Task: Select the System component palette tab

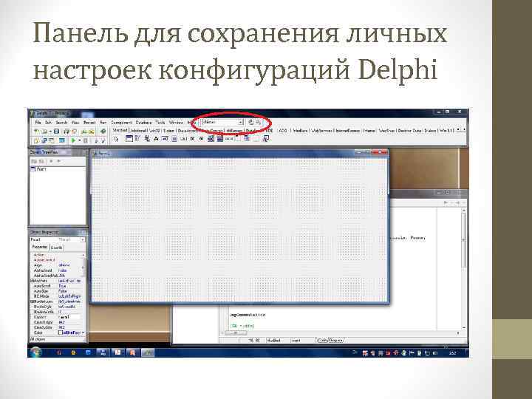Action: click(x=168, y=130)
